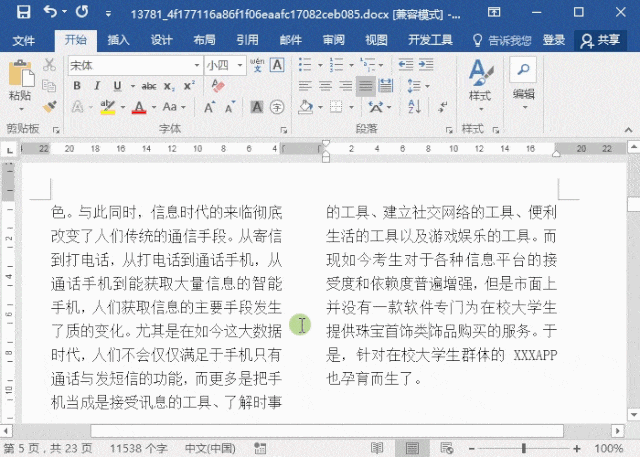Align text left
Viewport: 640px width, 457px height.
pos(305,86)
